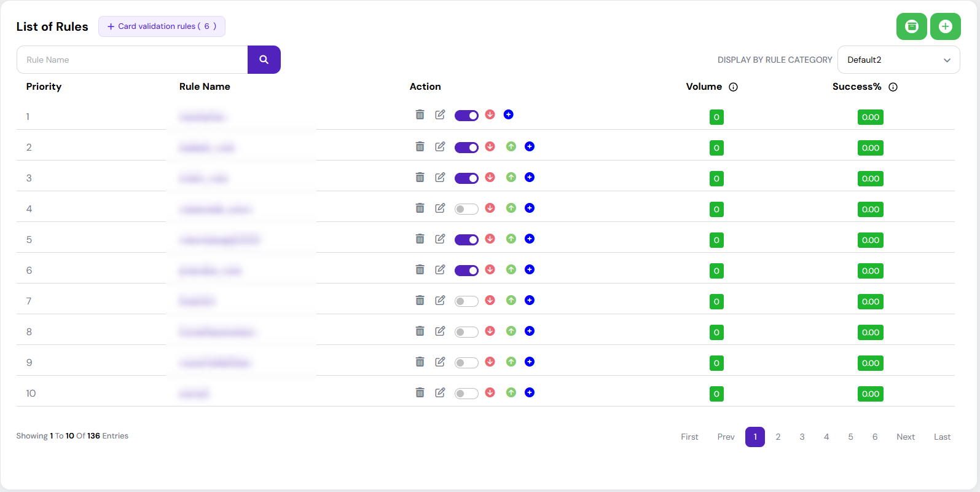Jump to page 5 of rules

(850, 437)
